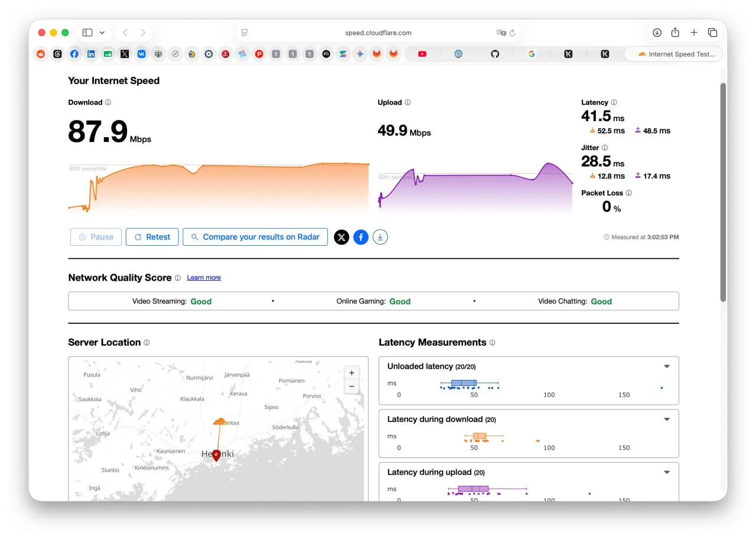
Task: Open Safari's sidebar toggle icon
Action: [x=87, y=33]
